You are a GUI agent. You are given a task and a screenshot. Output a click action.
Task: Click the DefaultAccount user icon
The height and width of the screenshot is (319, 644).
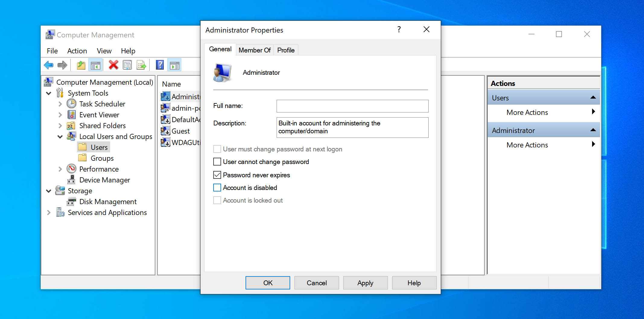point(165,119)
